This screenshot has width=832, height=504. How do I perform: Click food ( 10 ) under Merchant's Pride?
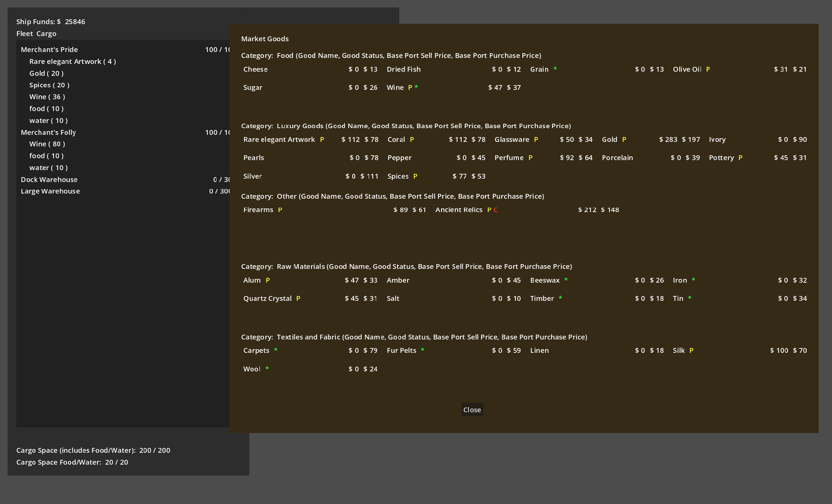click(x=46, y=108)
